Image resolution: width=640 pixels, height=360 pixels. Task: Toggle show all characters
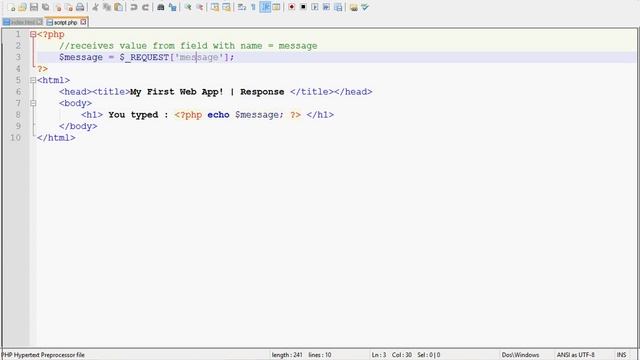[253, 7]
